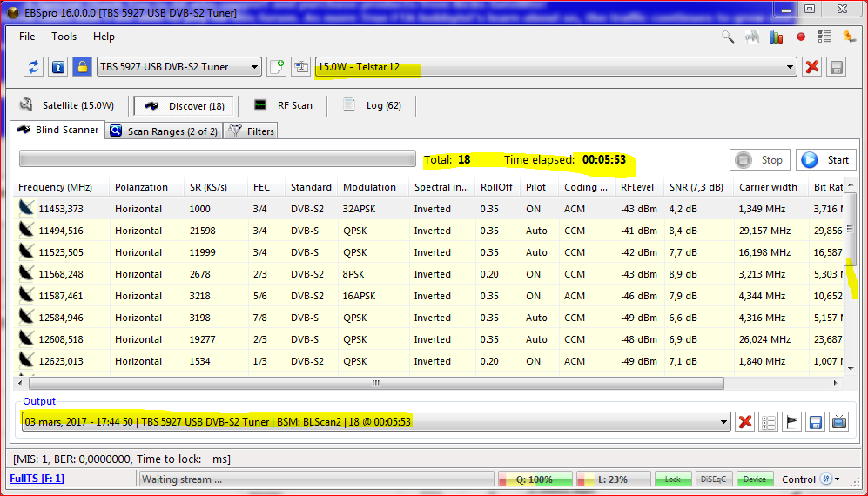Open the FullTS [F: 1] link
The image size is (868, 496).
coord(37,479)
